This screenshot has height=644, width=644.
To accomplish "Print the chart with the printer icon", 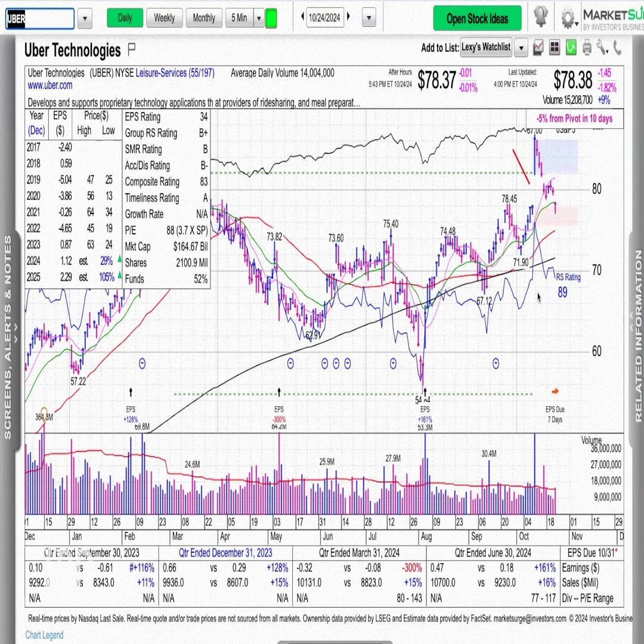I will (587, 48).
